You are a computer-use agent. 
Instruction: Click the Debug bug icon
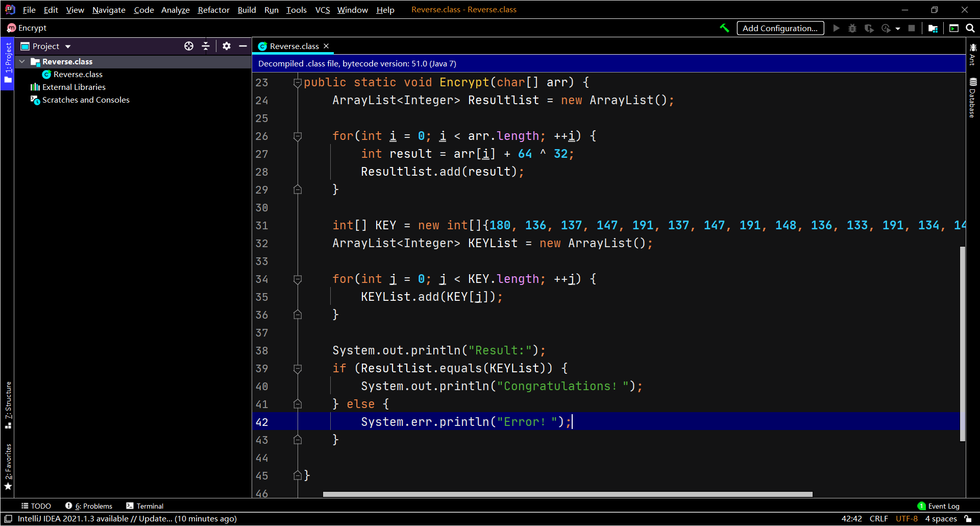852,28
